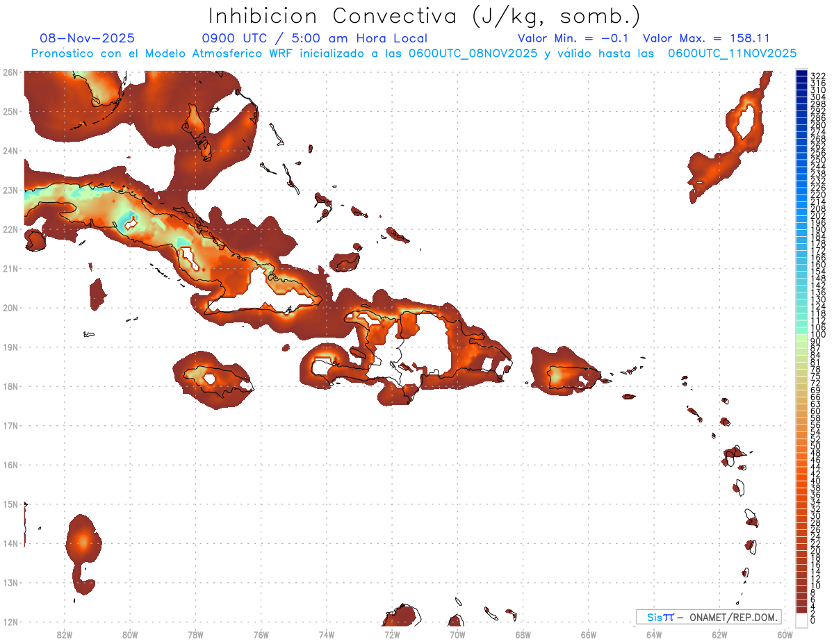
Task: Click the 21N latitude label
Action: click(10, 268)
